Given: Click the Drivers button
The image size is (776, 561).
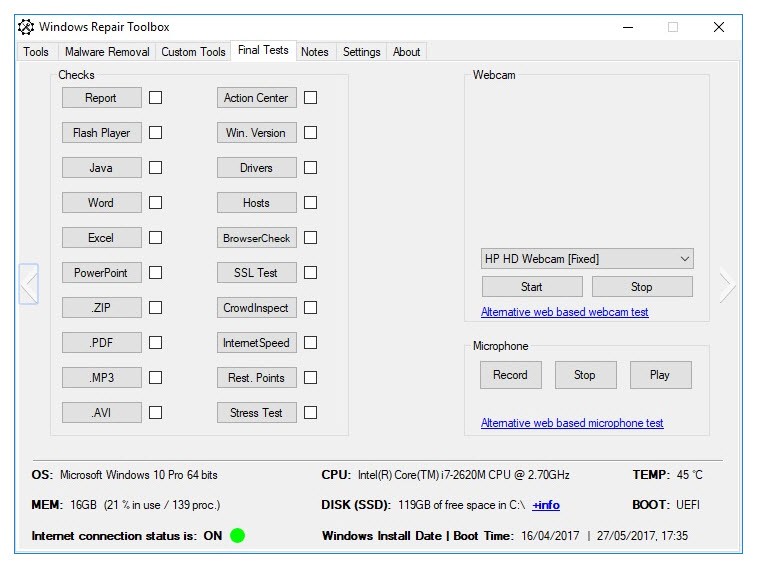Looking at the screenshot, I should click(x=256, y=168).
